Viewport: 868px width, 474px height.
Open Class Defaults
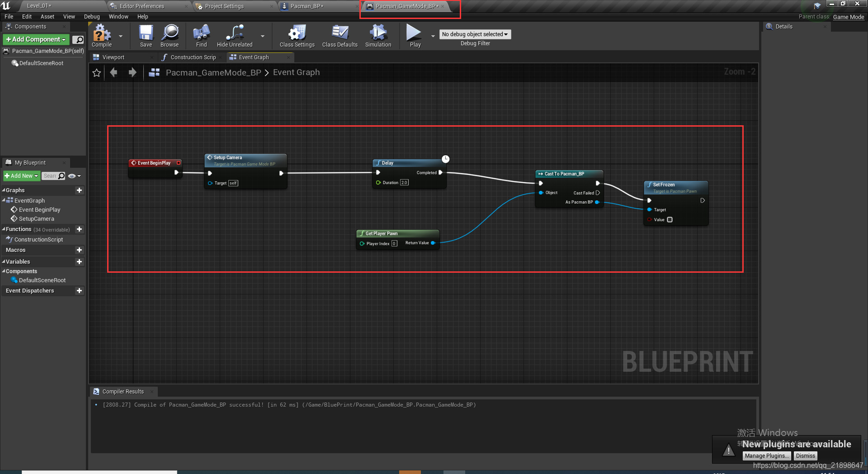coord(340,36)
